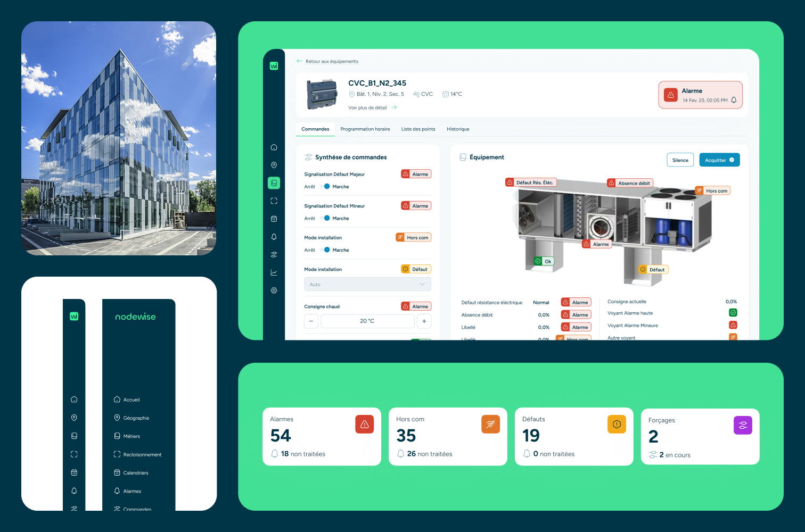
Task: Click yellow icon on Défauts 19 card
Action: click(x=617, y=424)
